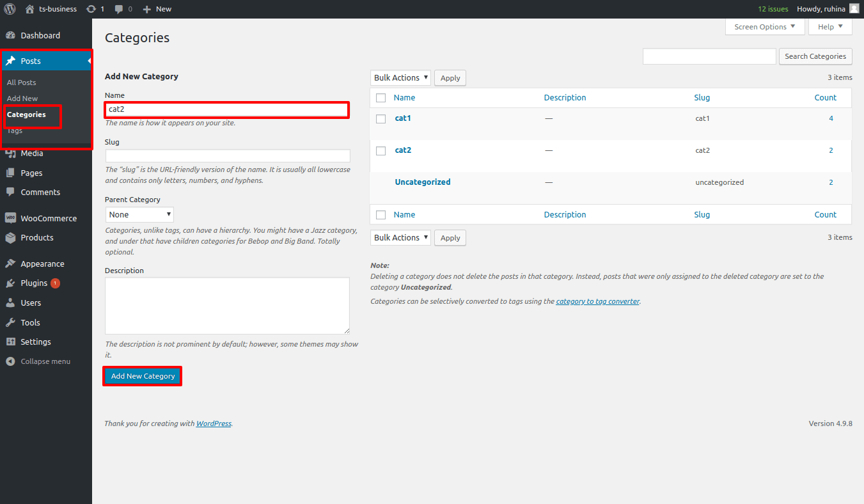Toggle the select-all checkbox in table header
The image size is (864, 504).
pyautogui.click(x=381, y=98)
